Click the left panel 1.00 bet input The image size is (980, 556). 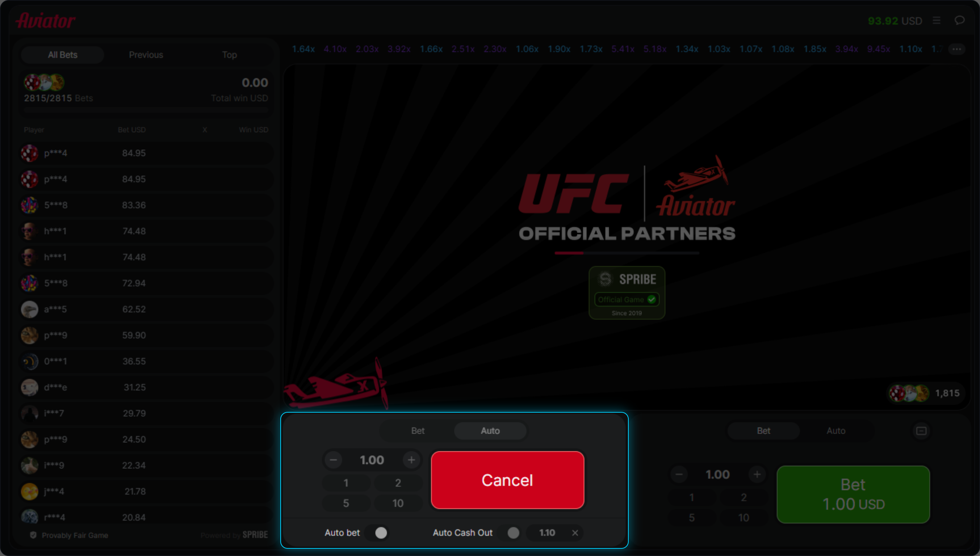point(372,460)
